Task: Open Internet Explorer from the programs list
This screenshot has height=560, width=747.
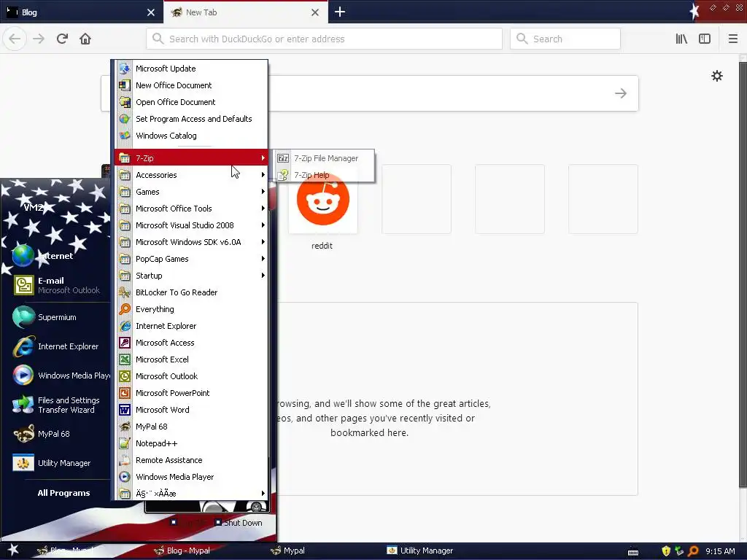Action: 191,326
